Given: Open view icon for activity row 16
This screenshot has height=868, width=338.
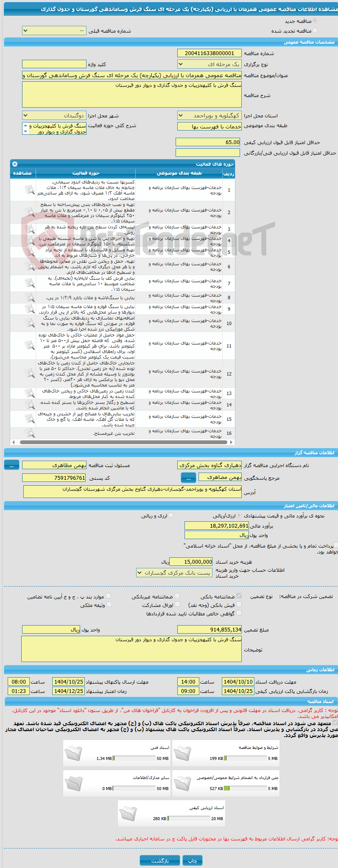Looking at the screenshot, I should click(29, 433).
